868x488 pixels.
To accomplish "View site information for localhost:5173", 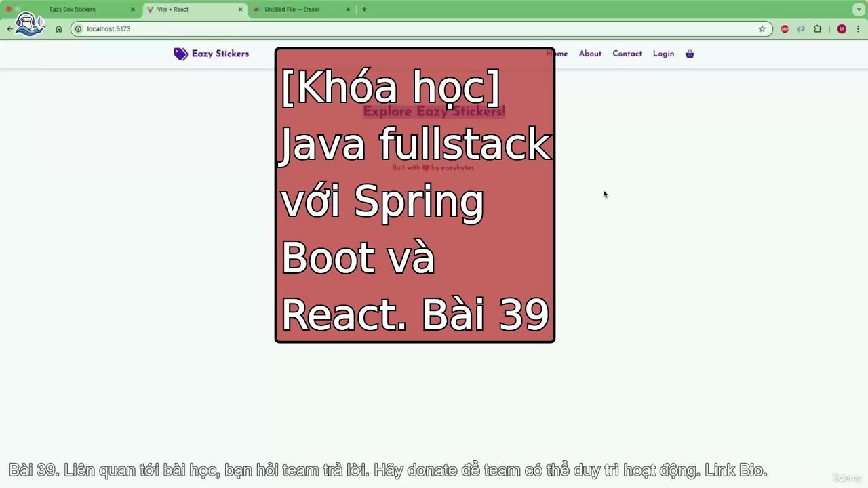I will pyautogui.click(x=78, y=29).
